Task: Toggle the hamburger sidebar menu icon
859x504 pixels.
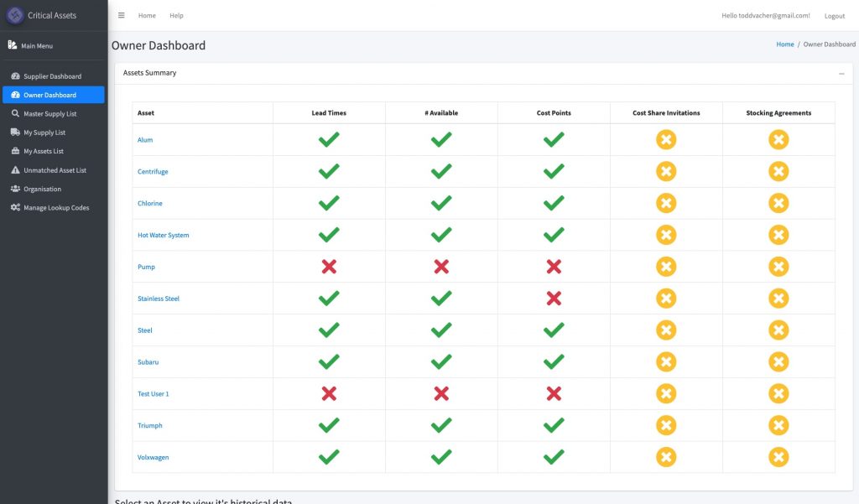Action: (x=122, y=15)
